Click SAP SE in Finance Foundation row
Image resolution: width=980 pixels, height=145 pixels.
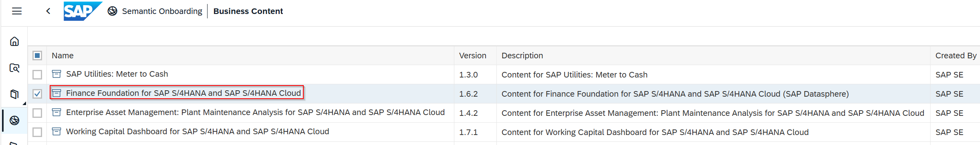pyautogui.click(x=949, y=94)
